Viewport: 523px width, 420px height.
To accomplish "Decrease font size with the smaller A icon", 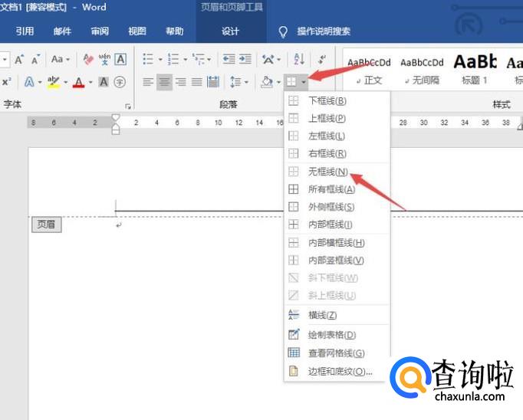I will tap(35, 60).
